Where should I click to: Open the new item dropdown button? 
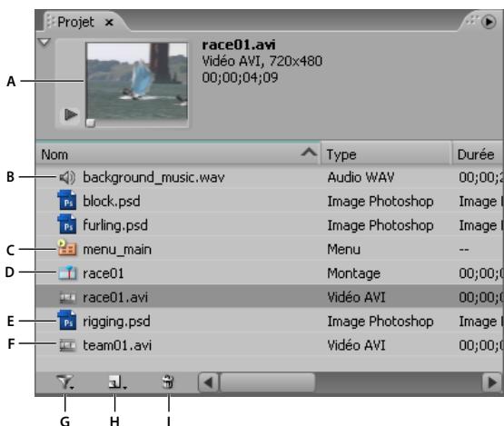(x=117, y=382)
